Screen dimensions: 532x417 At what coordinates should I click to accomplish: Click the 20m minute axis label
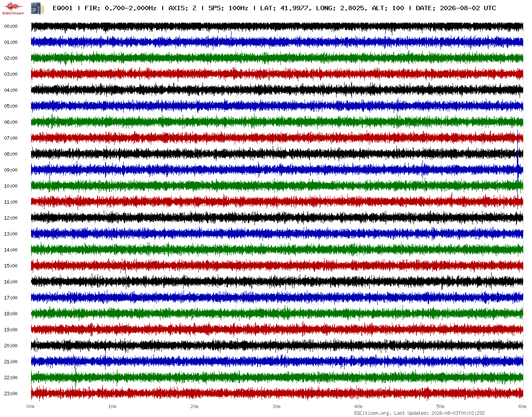(x=194, y=406)
